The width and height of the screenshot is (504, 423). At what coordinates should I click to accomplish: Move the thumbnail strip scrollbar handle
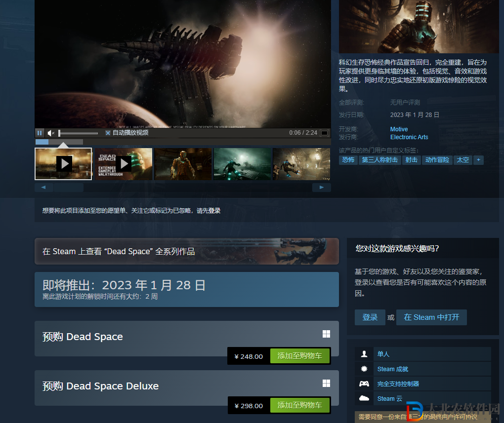69,187
